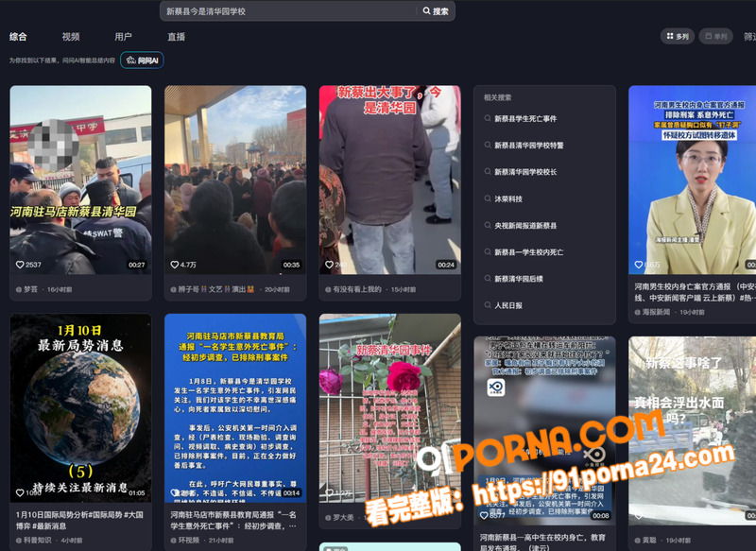This screenshot has width=756, height=551.
Task: Open author 环视频 profile
Action: [184, 541]
